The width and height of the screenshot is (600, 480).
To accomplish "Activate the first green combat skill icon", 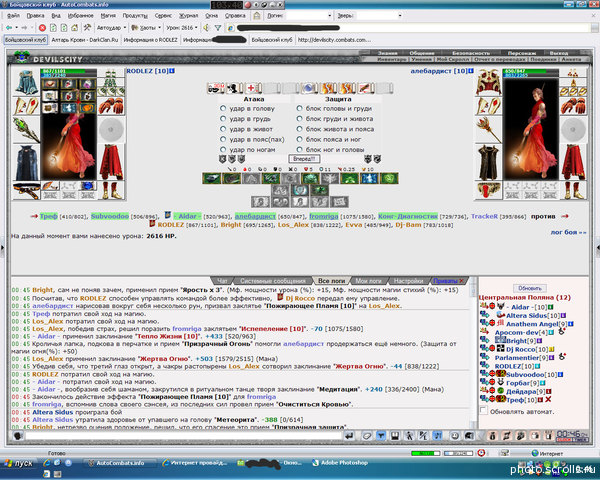I will pos(212,178).
